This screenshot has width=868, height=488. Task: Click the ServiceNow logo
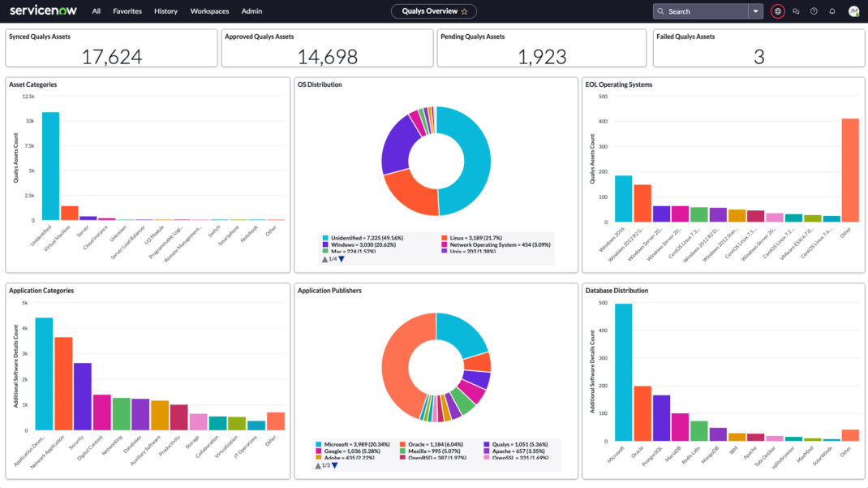42,11
